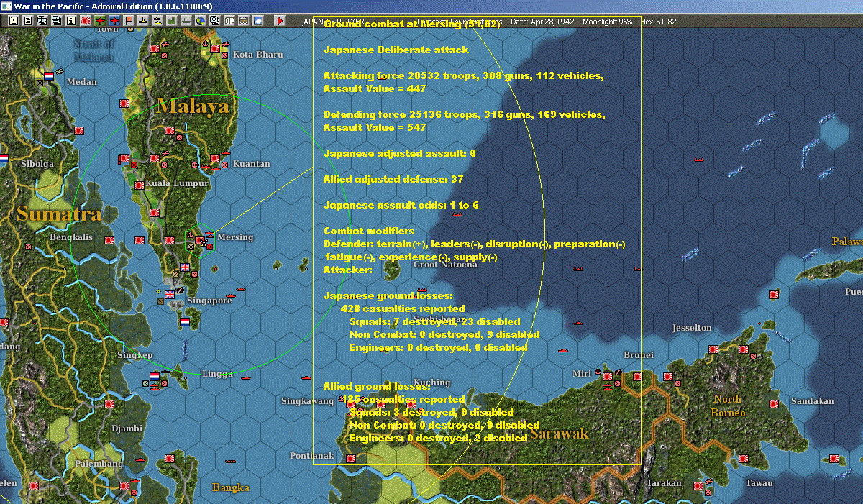Image resolution: width=863 pixels, height=504 pixels.
Task: Select the Japanese flag base at Jesselton
Action: pyautogui.click(x=713, y=349)
